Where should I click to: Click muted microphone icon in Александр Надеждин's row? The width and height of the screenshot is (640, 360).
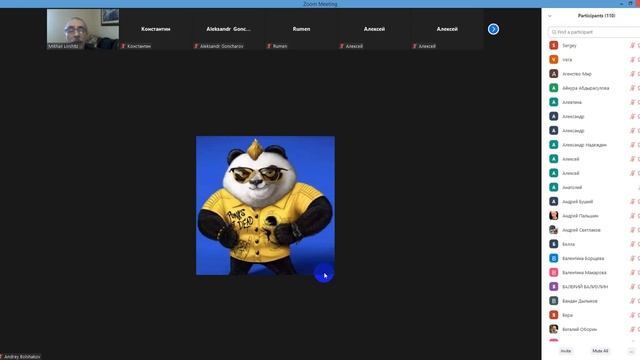tap(632, 144)
